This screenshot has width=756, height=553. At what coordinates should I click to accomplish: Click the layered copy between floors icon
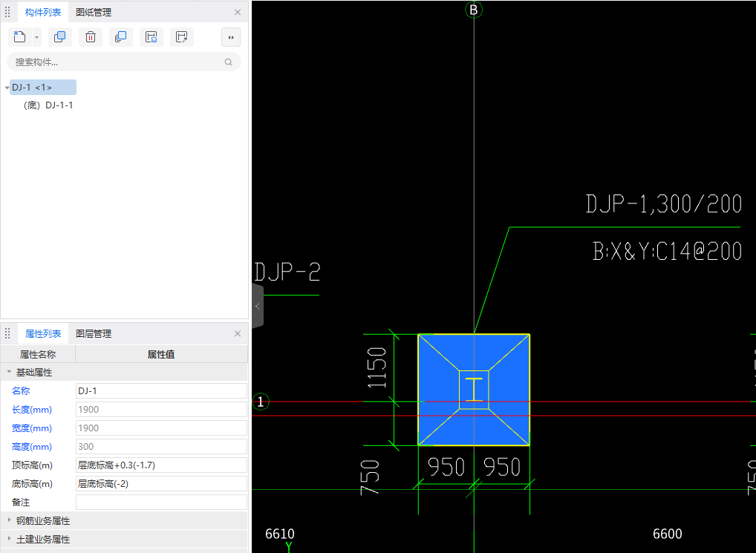point(120,37)
